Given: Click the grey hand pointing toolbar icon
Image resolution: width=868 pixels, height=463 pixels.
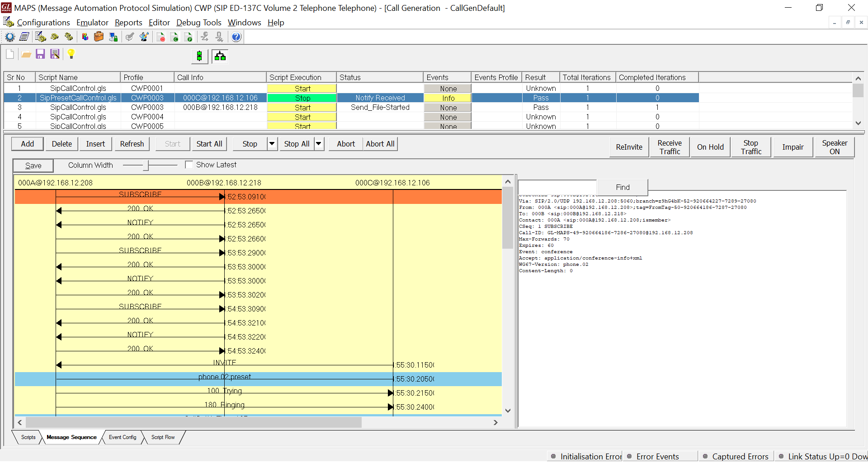Looking at the screenshot, I should tap(130, 37).
